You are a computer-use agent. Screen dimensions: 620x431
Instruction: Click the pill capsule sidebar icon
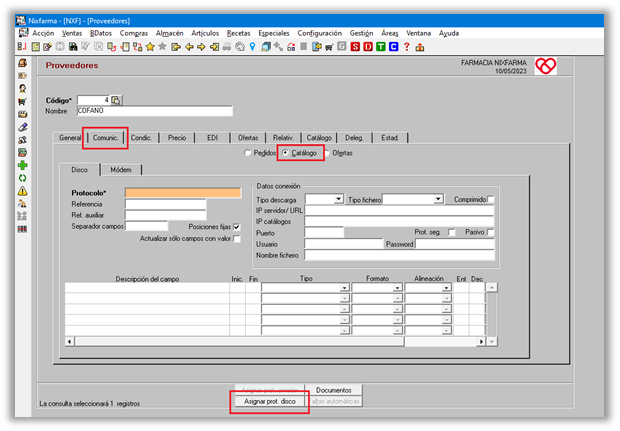tap(23, 127)
